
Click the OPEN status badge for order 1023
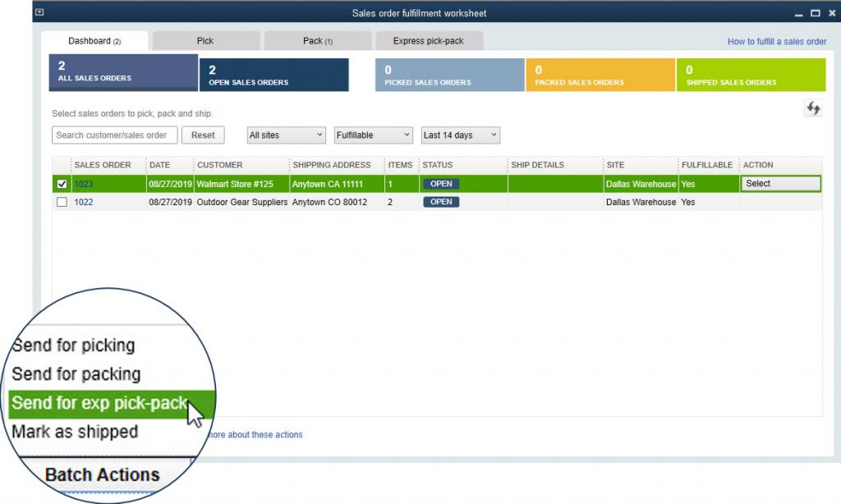[x=441, y=184]
